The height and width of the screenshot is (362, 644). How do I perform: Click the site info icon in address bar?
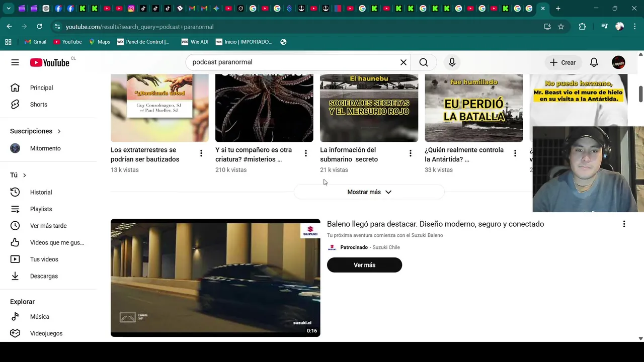coord(57,27)
